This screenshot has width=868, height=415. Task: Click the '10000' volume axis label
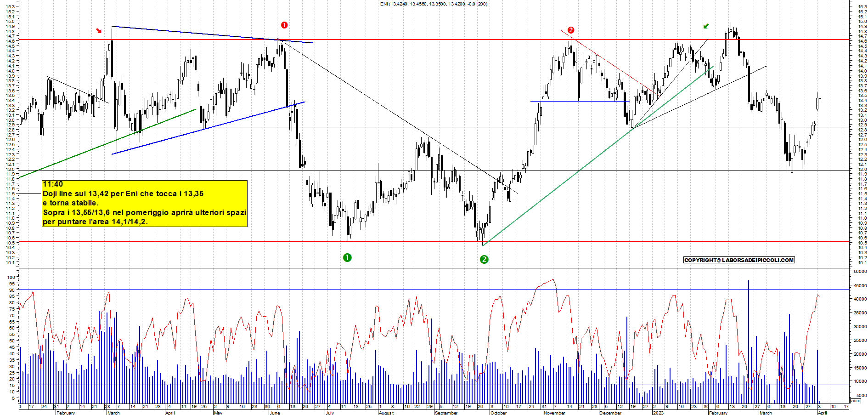pyautogui.click(x=860, y=381)
